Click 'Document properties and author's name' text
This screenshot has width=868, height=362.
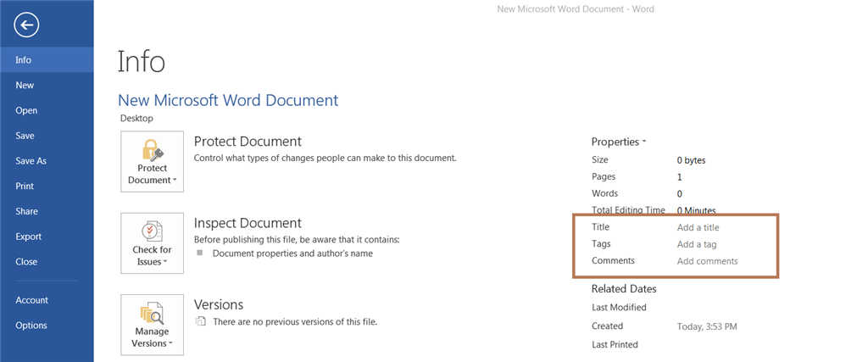(292, 253)
